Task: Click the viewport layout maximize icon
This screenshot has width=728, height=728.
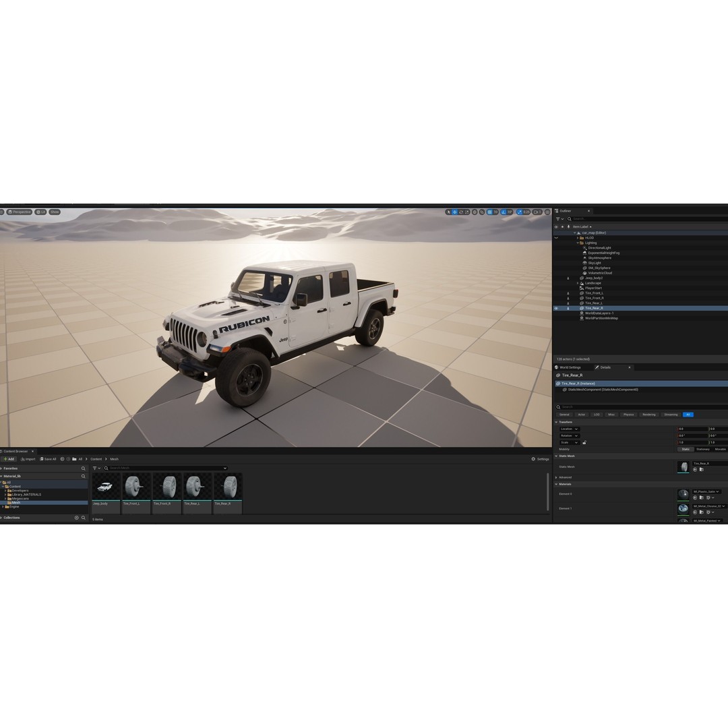Action: coord(547,212)
